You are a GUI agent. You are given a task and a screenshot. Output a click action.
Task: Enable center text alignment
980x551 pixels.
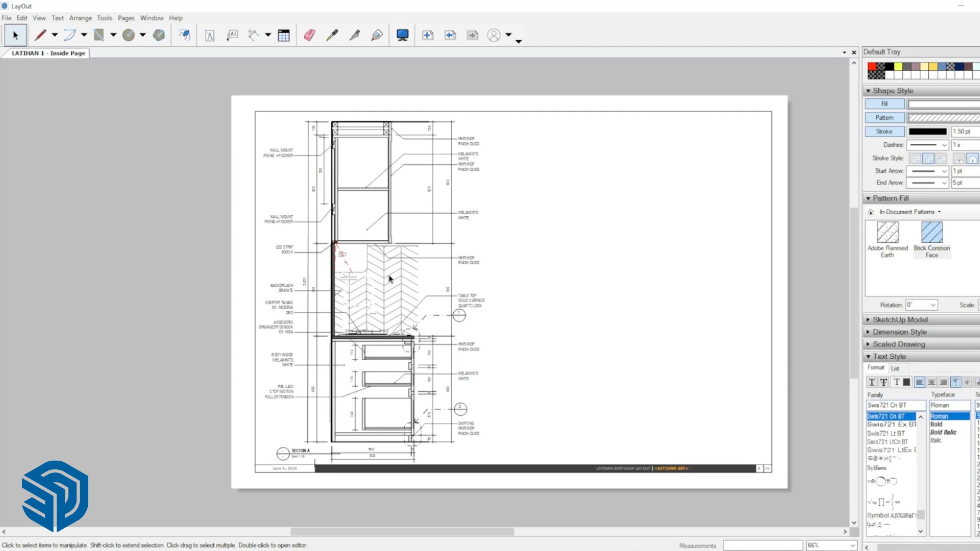click(932, 382)
